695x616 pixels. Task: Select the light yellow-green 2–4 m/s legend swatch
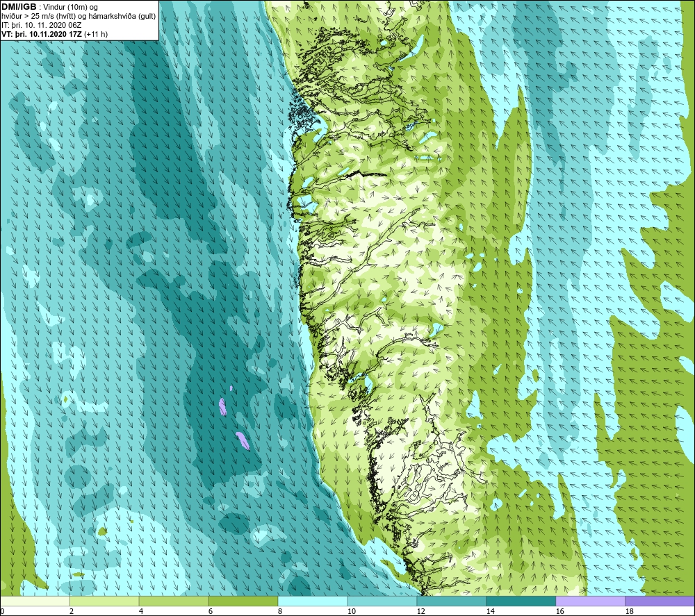104,601
